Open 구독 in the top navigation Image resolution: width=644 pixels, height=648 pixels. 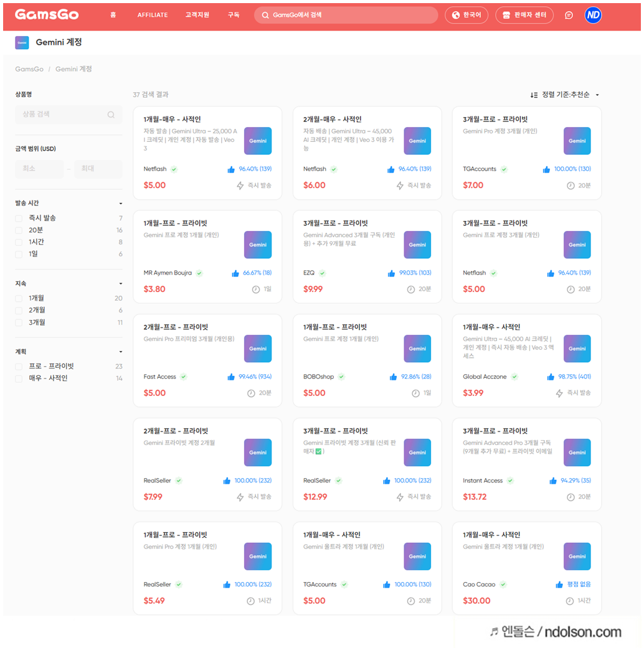click(234, 15)
